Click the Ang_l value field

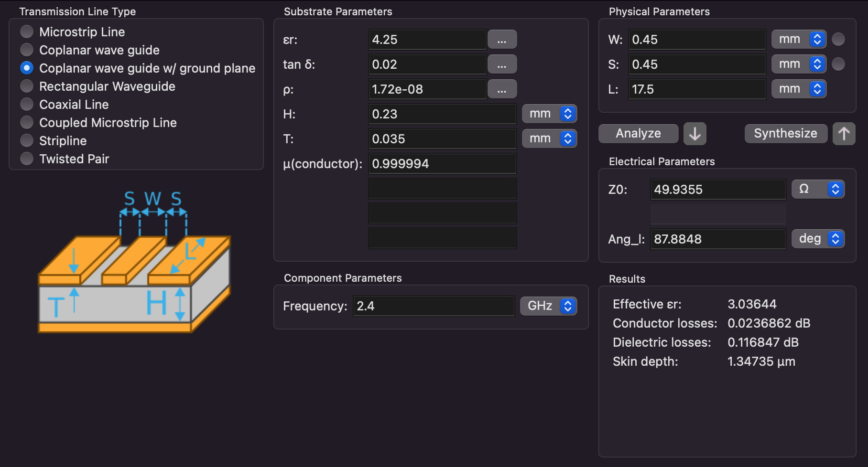click(718, 239)
